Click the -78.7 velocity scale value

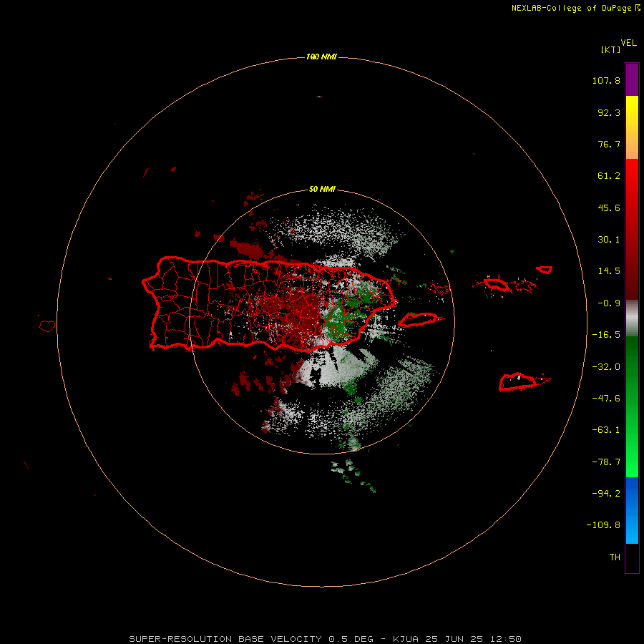point(606,462)
